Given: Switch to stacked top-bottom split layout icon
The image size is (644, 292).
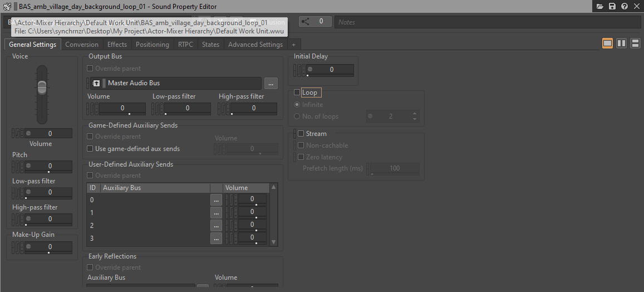Looking at the screenshot, I should click(635, 43).
